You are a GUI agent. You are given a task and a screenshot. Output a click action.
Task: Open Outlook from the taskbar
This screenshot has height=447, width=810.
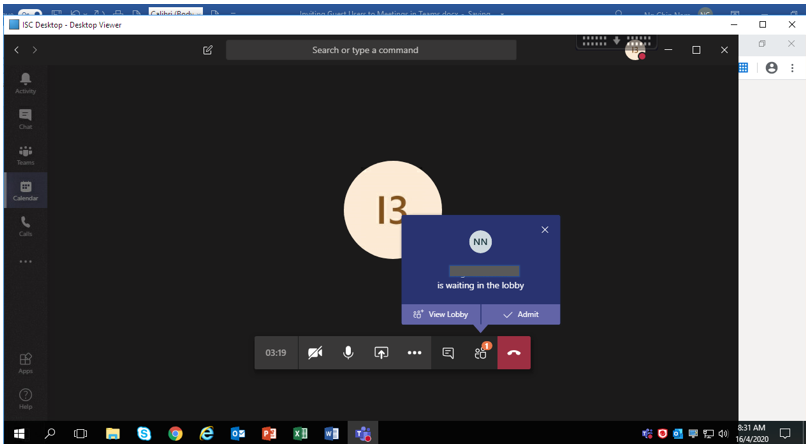click(238, 434)
